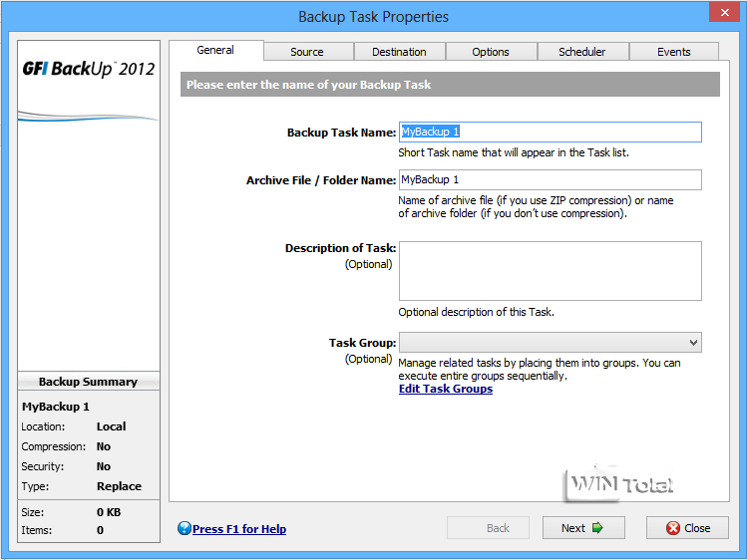This screenshot has height=560, width=747.
Task: Click the blue help question mark icon
Action: [184, 528]
